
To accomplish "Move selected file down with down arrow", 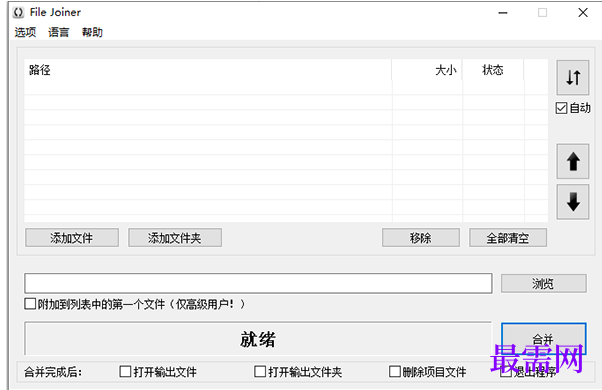I will (572, 202).
